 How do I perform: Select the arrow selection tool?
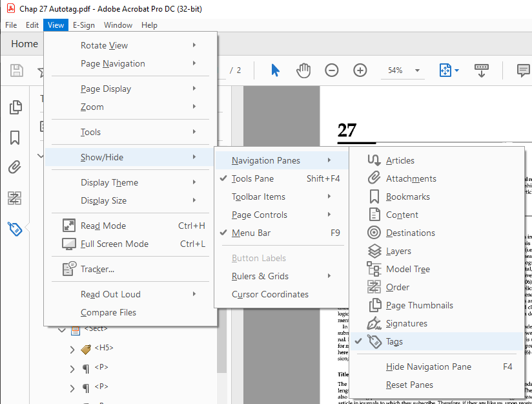pyautogui.click(x=275, y=70)
